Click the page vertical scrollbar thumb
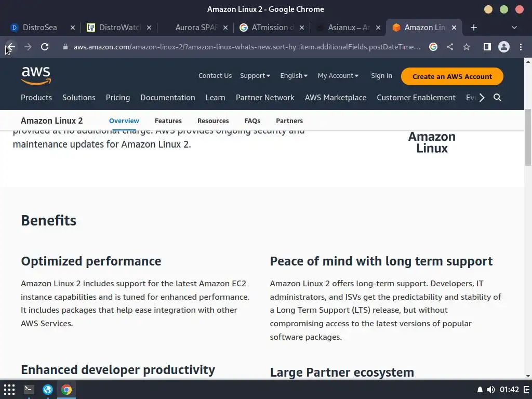Screen dimensions: 532x399 click(528, 138)
